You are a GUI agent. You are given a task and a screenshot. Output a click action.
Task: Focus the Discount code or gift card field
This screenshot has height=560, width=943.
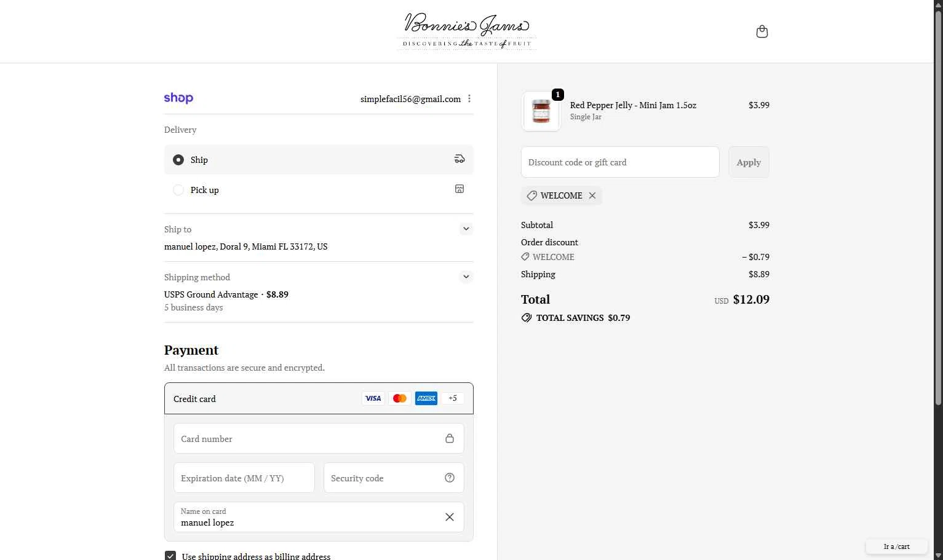pyautogui.click(x=620, y=162)
